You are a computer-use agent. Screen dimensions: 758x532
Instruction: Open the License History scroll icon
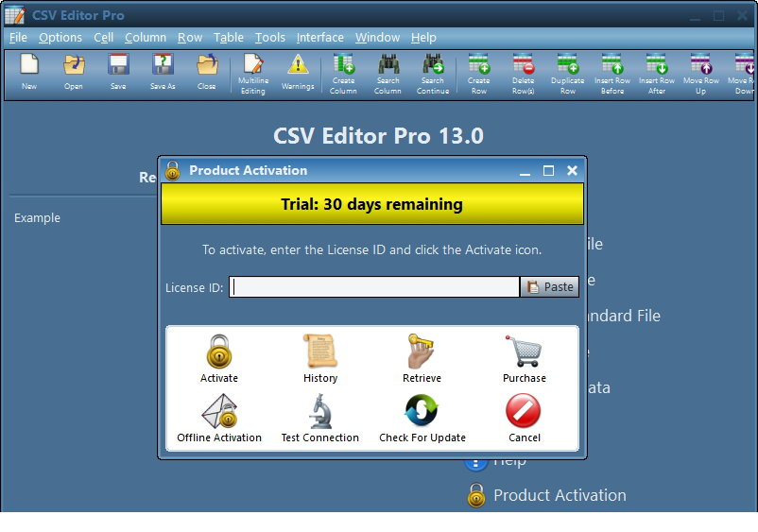[320, 358]
